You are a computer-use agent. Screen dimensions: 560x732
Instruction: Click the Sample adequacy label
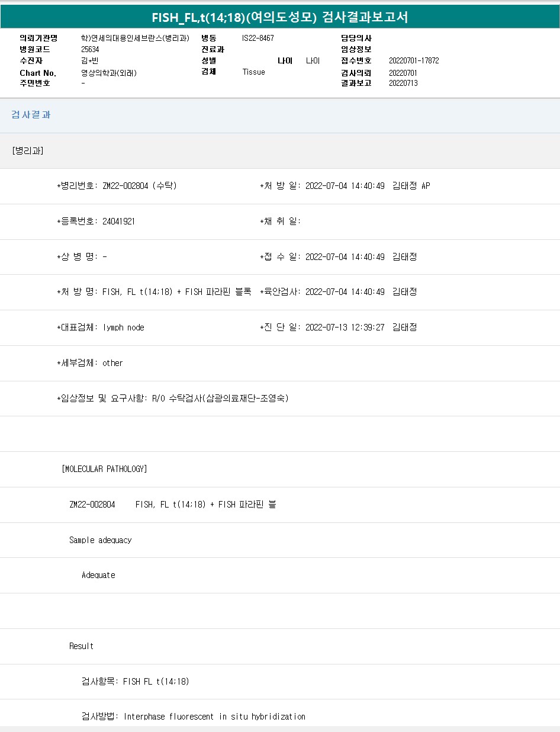pos(101,540)
